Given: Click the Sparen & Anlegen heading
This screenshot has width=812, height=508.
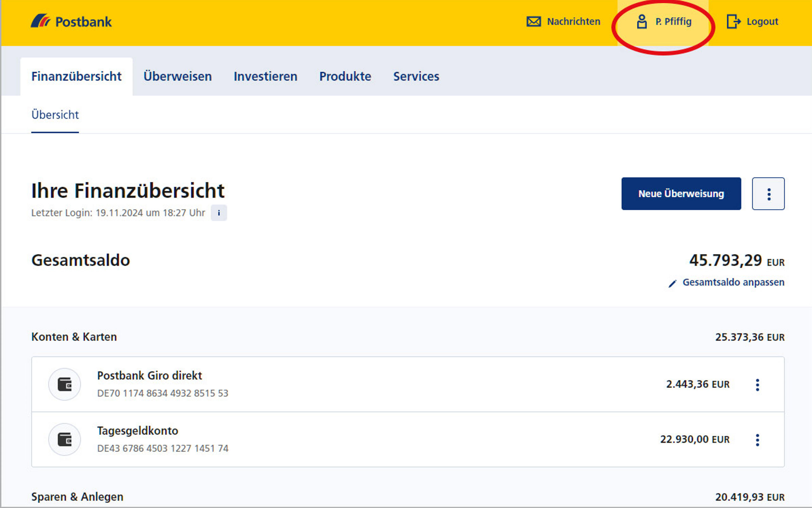Looking at the screenshot, I should 77,497.
